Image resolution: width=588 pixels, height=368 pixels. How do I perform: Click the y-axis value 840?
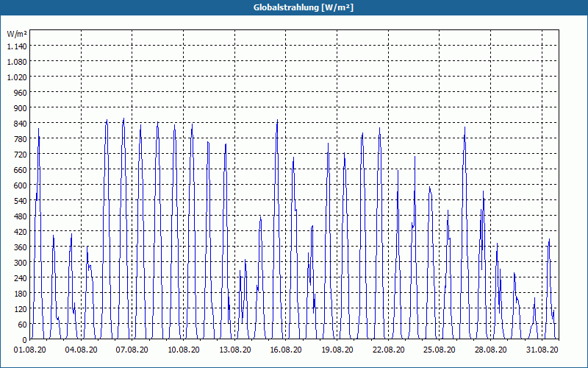[21, 124]
